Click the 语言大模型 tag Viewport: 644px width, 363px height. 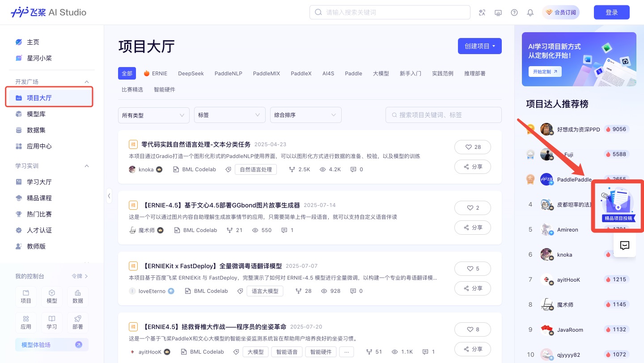click(265, 291)
